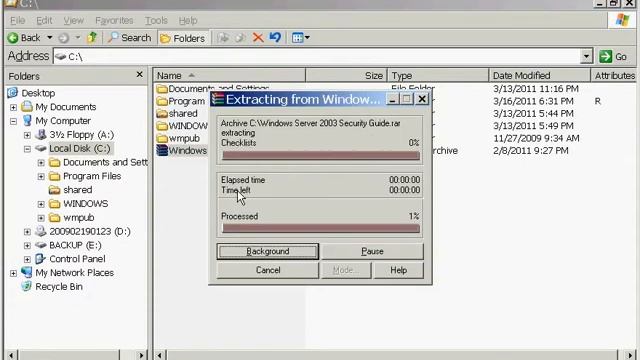640x360 pixels.
Task: Expand Documents and Settings tree node
Action: 41,163
